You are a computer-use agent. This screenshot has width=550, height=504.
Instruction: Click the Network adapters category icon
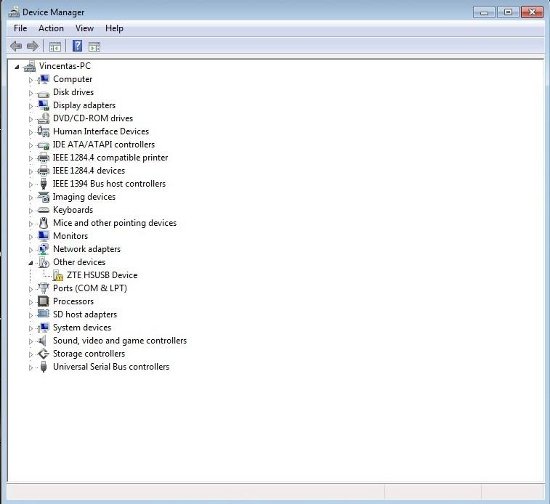click(x=43, y=249)
